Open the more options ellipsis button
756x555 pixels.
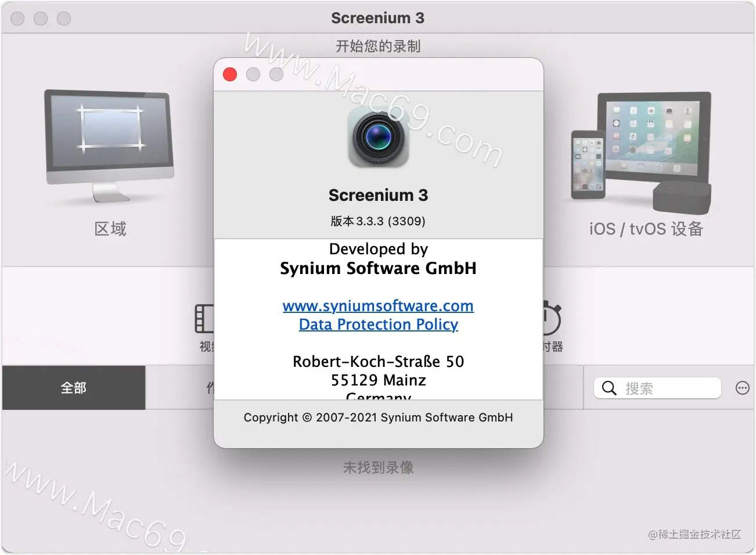click(742, 388)
